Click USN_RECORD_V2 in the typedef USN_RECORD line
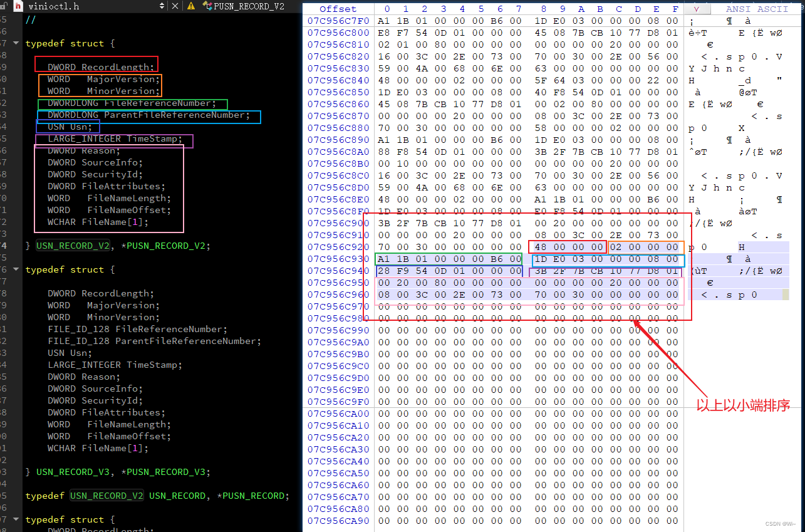The width and height of the screenshot is (805, 532). 106,496
